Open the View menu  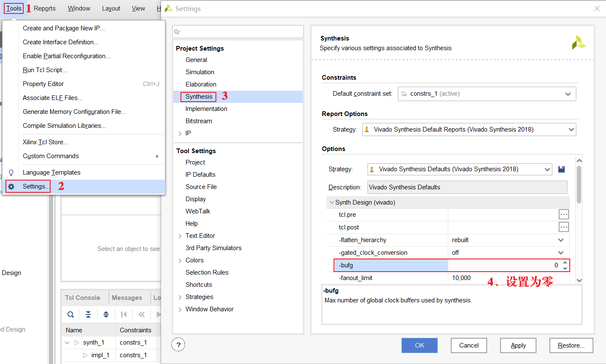coord(138,8)
